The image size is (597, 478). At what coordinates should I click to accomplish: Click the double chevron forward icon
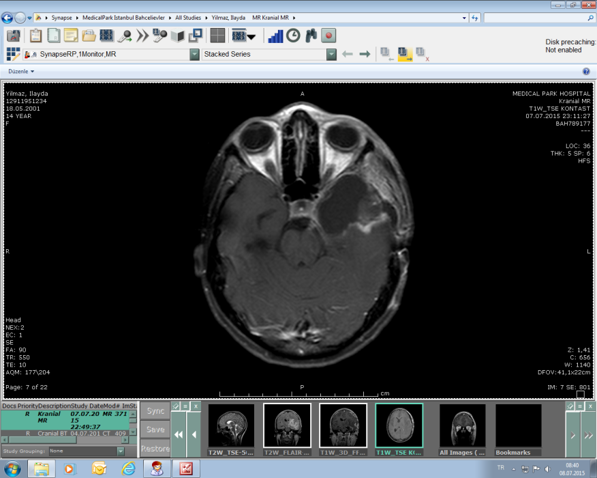(142, 35)
